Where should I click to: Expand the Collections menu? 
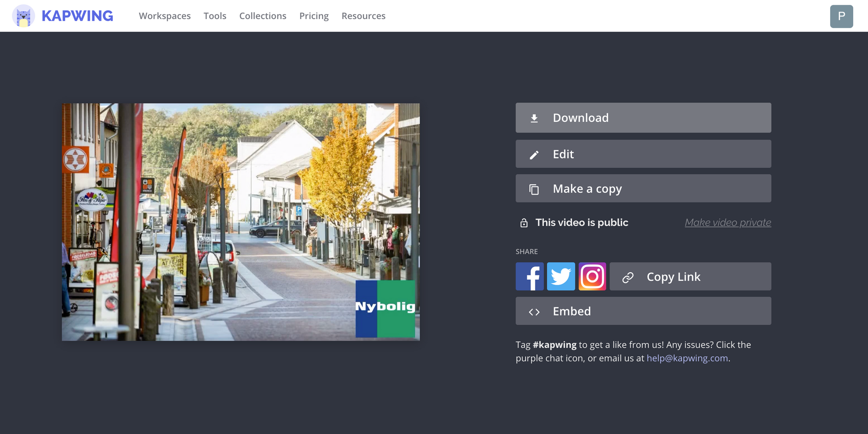point(263,16)
